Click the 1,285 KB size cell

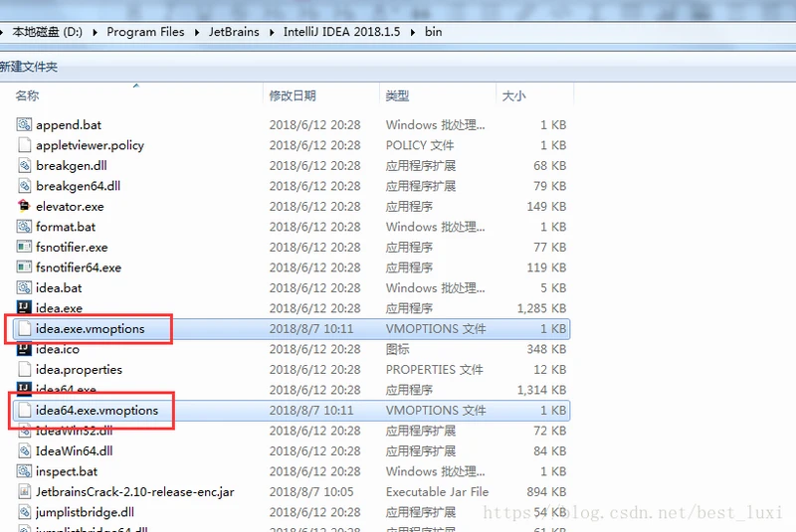tap(541, 308)
